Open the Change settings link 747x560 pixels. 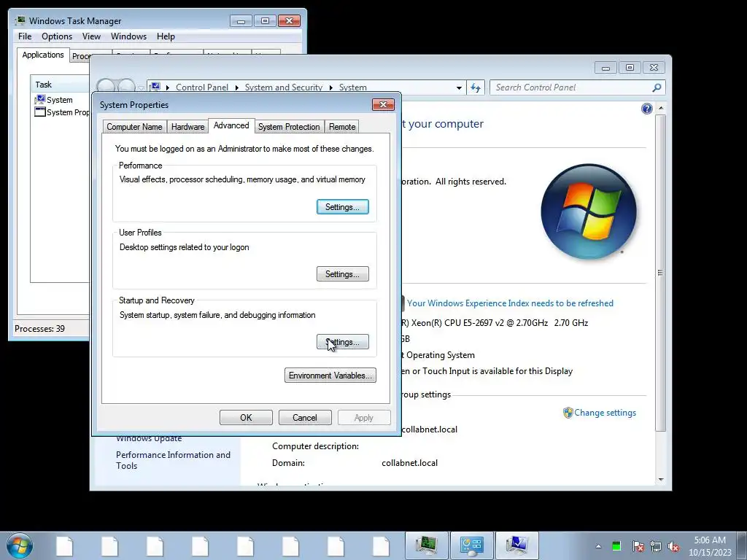point(605,413)
